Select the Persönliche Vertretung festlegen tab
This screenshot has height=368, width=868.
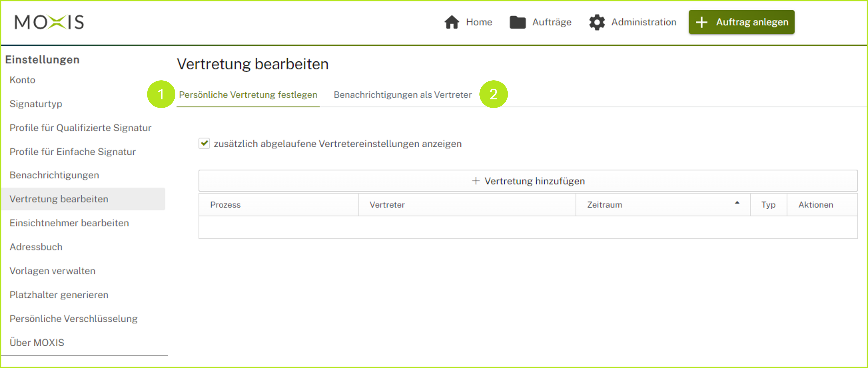[x=248, y=95]
